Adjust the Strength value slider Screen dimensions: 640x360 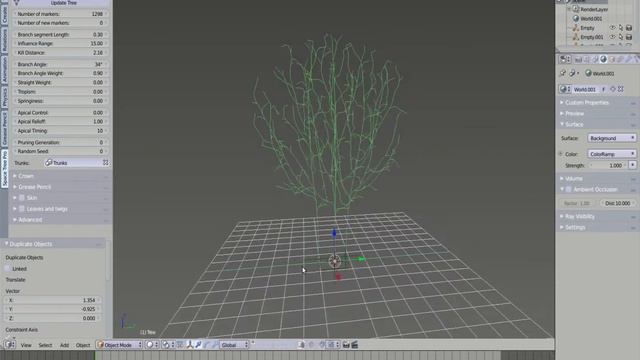pyautogui.click(x=608, y=165)
